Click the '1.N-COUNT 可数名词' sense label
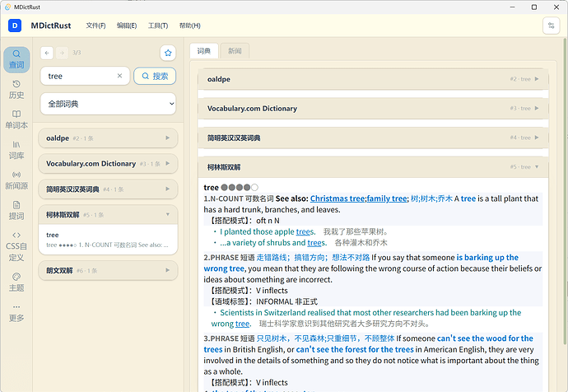 239,198
